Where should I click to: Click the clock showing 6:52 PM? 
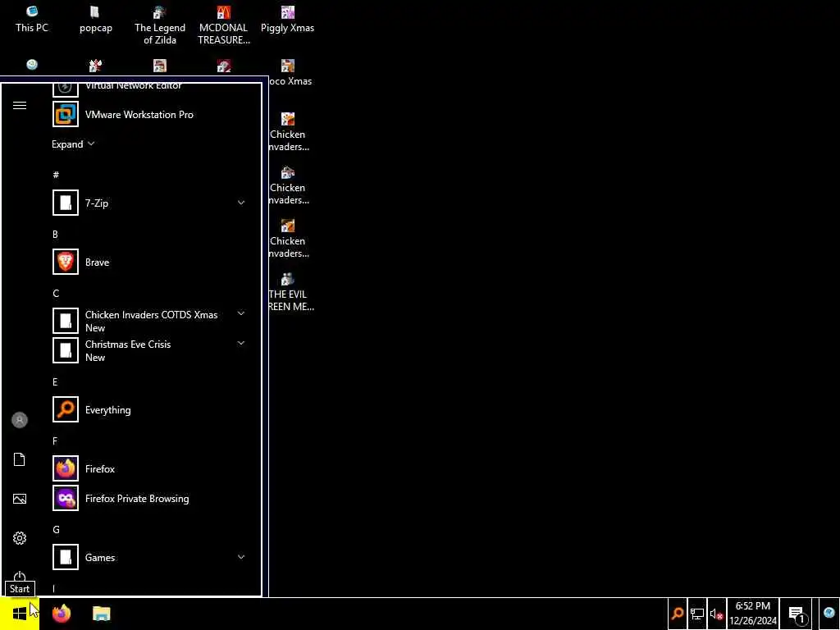point(753,614)
